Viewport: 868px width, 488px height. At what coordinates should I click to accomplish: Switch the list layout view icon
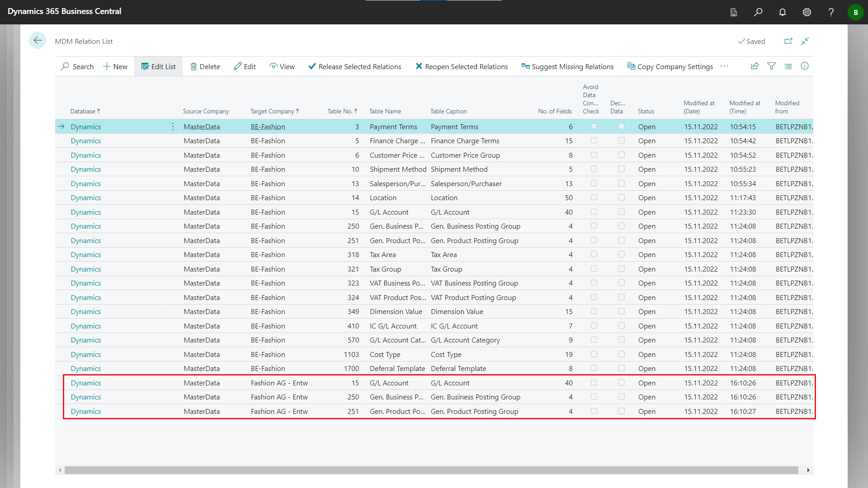[x=788, y=66]
